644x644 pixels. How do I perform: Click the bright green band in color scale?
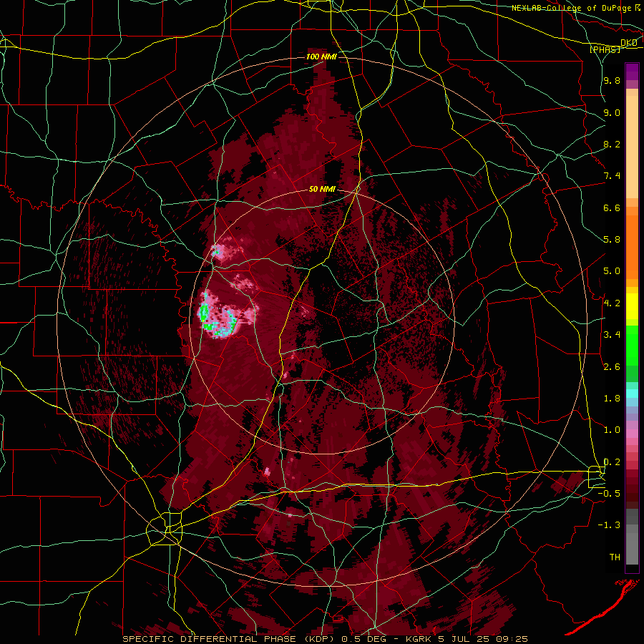coord(632,345)
